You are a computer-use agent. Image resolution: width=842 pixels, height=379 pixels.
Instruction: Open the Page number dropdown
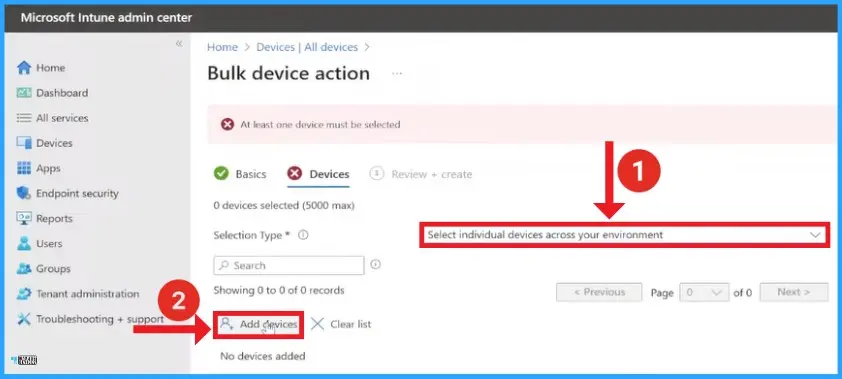[704, 293]
